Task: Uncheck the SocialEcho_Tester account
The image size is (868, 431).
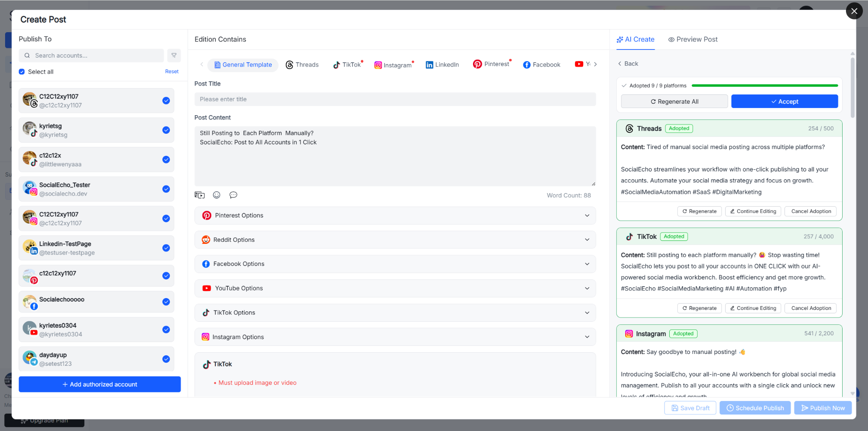Action: click(x=166, y=189)
